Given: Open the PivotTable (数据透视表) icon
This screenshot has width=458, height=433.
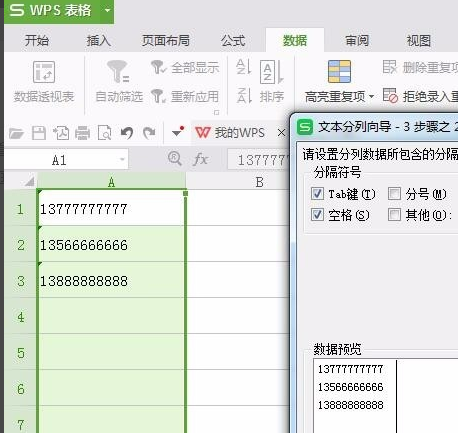Looking at the screenshot, I should 44,72.
